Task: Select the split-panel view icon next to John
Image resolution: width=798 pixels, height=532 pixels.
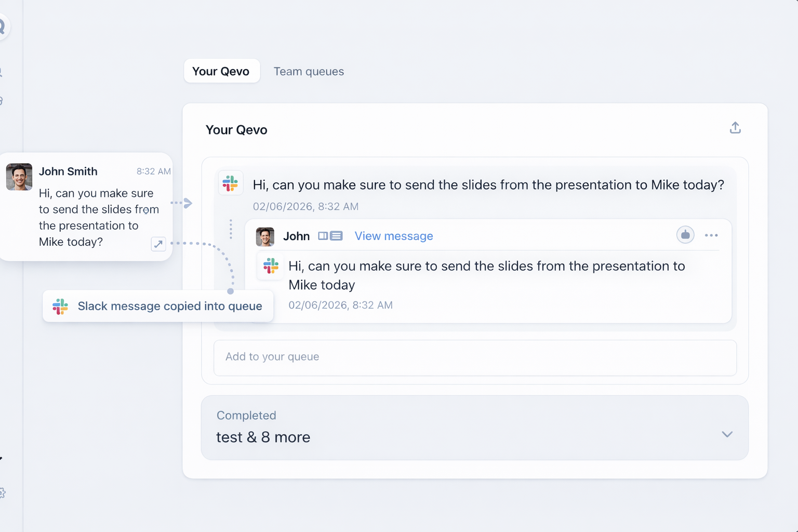Action: (x=323, y=235)
